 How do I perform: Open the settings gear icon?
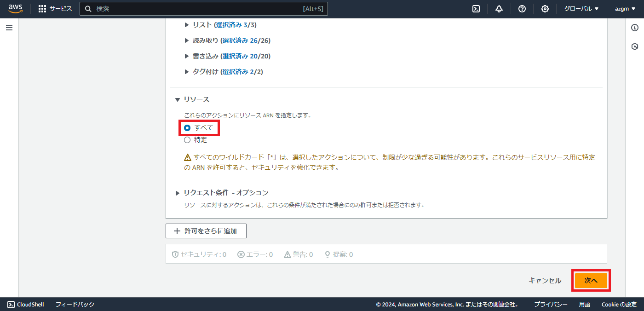tap(545, 9)
